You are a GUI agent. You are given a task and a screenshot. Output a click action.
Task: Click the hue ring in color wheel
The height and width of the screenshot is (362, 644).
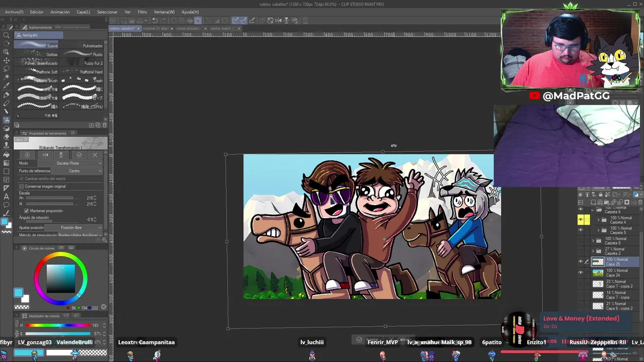tap(61, 255)
